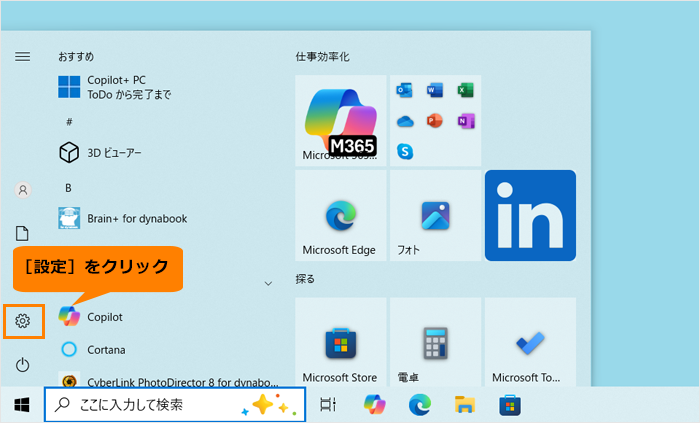Open the フォト tile
This screenshot has height=423, width=700.
pyautogui.click(x=435, y=216)
